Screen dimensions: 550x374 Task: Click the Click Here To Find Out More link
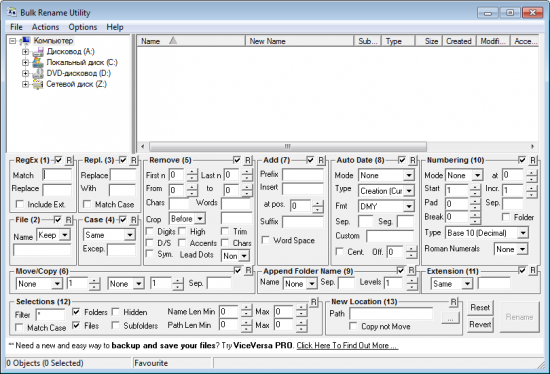pyautogui.click(x=347, y=346)
